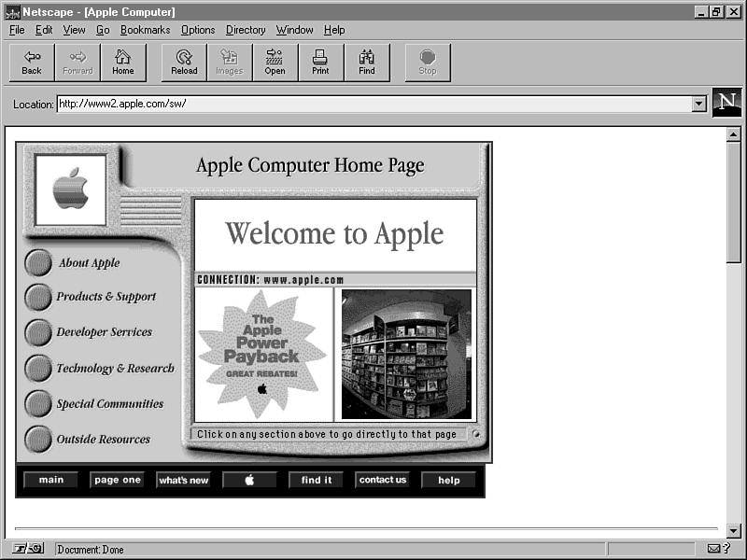
Task: Click the main button in bottom bar
Action: coord(51,480)
